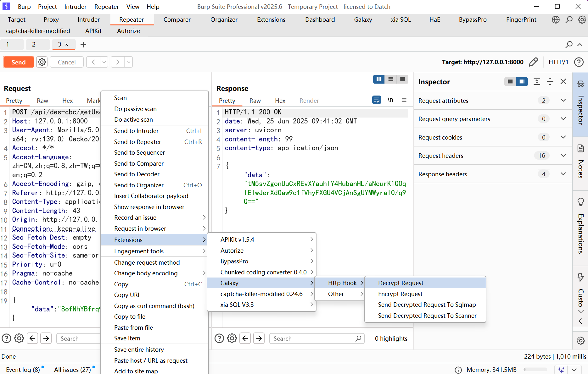
Task: Expand Request query parameters section
Action: tap(563, 119)
